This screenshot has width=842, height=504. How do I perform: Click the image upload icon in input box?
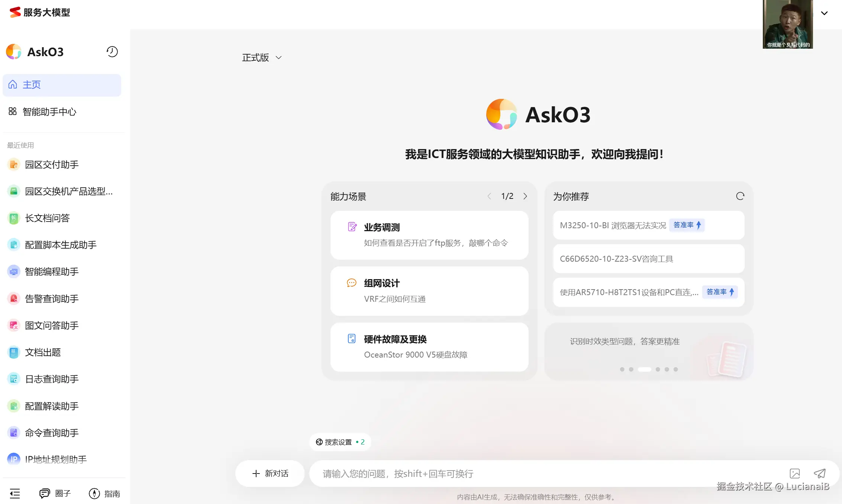tap(795, 474)
